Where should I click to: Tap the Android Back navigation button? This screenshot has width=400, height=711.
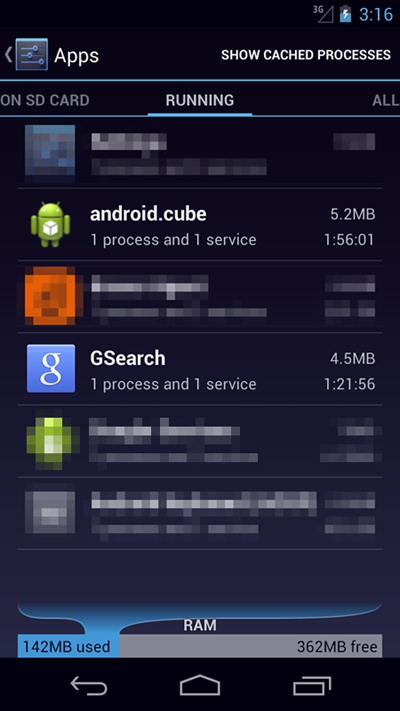(89, 685)
